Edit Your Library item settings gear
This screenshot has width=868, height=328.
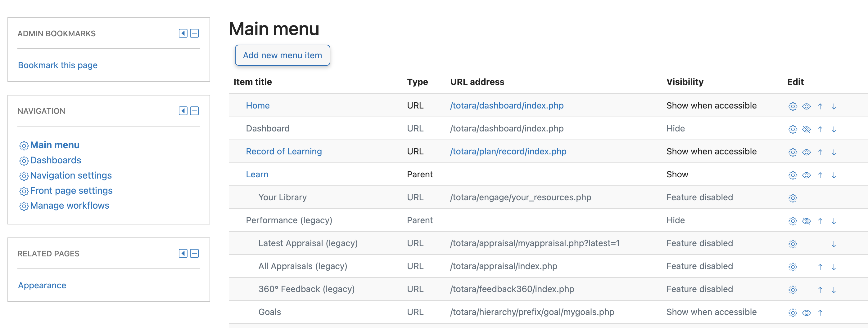pos(793,198)
